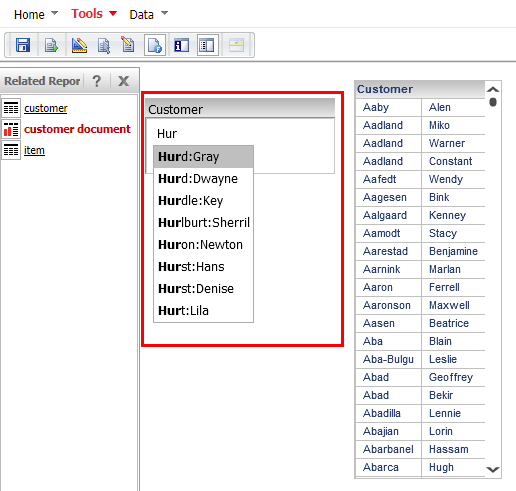Click the document with green arrow icon
Screen dimensions: 516x491
pyautogui.click(x=51, y=45)
